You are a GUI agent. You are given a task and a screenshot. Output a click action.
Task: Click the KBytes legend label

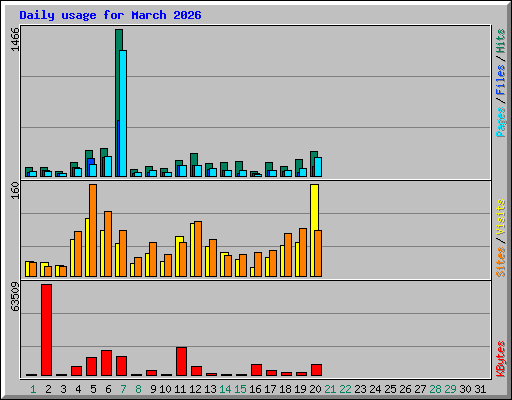coord(500,359)
